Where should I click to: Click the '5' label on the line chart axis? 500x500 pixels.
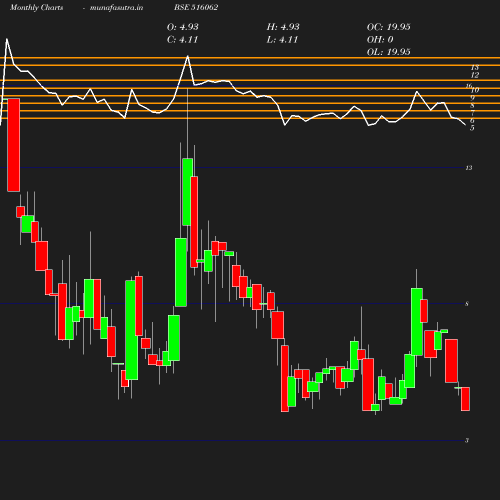[472, 128]
